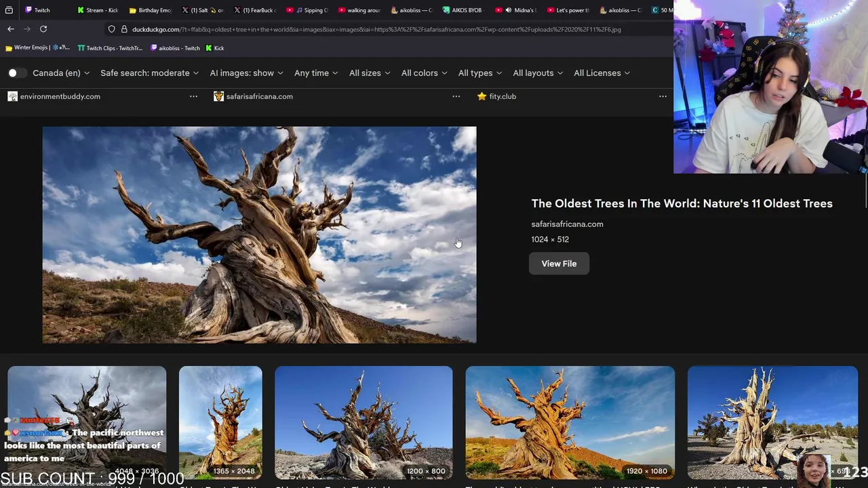Click the 1024 × 512 dimensions text
Image resolution: width=868 pixels, height=488 pixels.
point(550,239)
